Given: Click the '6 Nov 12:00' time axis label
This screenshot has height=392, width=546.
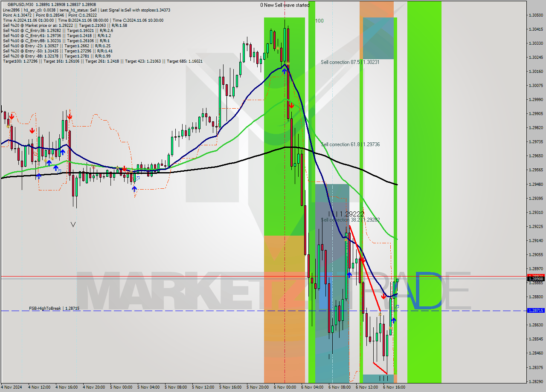Looking at the screenshot, I should coord(367,387).
